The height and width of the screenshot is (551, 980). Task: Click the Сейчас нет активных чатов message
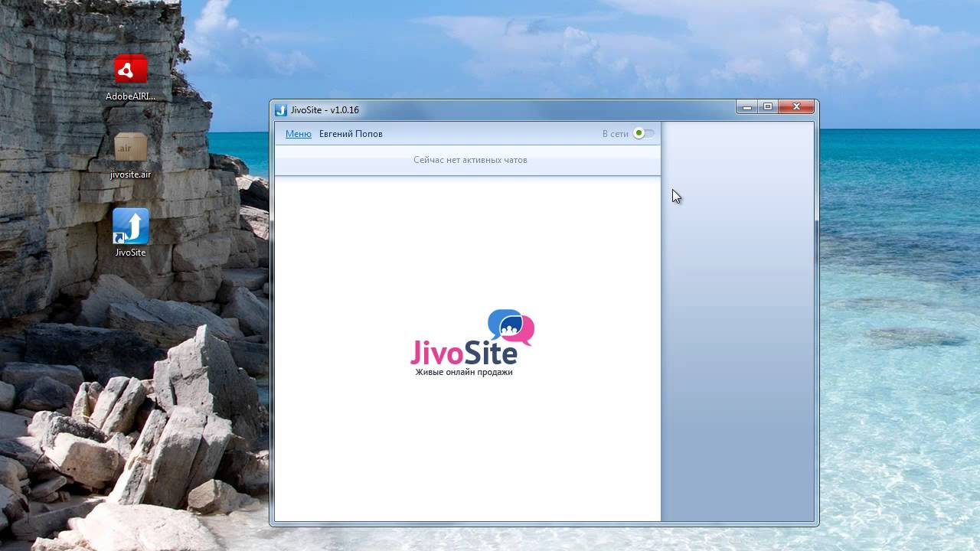click(470, 160)
